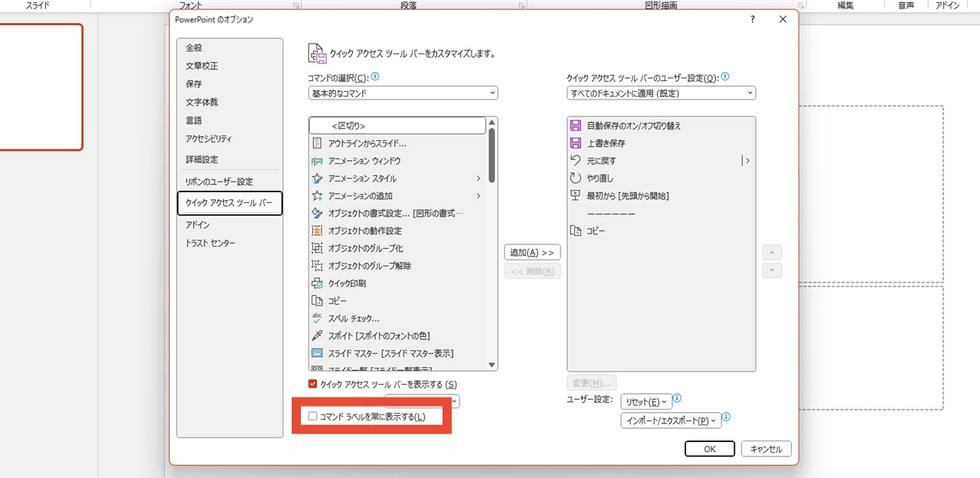
Task: Click the コピー icon in toolbar settings list
Action: (x=576, y=231)
